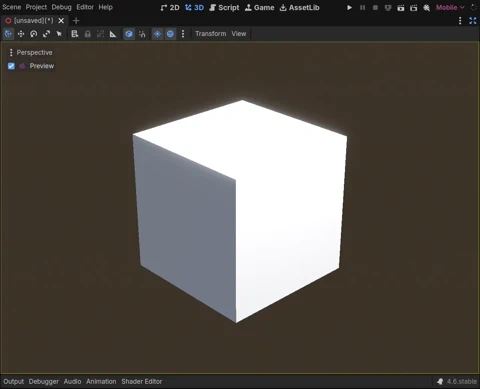Click the list select tool icon

pos(75,34)
